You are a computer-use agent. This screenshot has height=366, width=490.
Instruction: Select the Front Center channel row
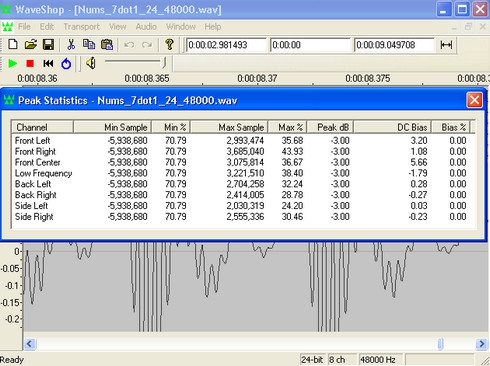click(x=243, y=162)
